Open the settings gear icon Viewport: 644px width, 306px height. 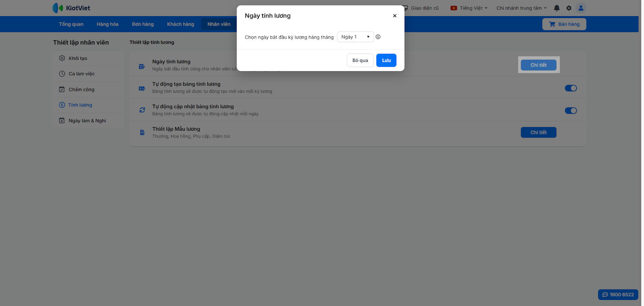(569, 8)
